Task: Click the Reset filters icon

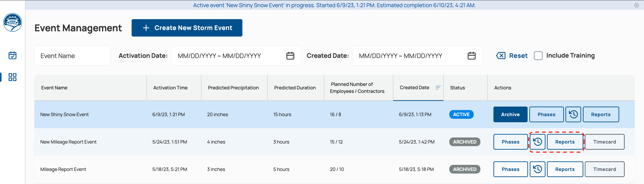Action: 501,55
